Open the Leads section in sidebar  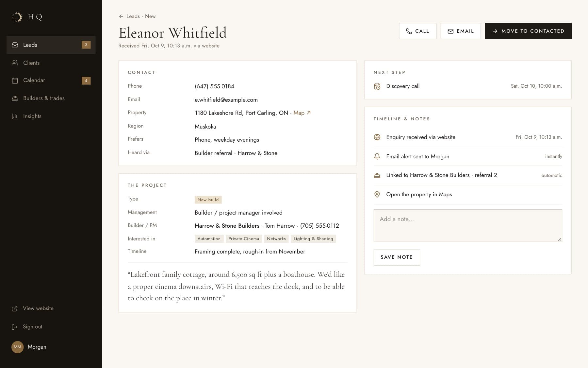coord(51,45)
